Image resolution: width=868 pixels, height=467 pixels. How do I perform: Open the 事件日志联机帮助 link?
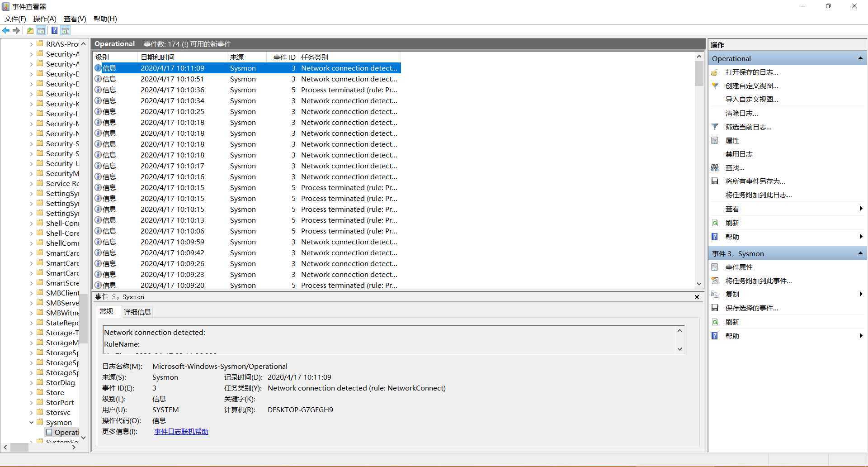[x=181, y=432]
